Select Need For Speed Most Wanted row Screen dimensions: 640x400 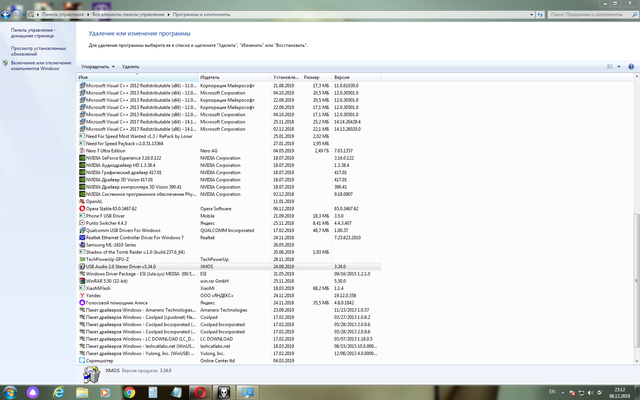coord(229,136)
